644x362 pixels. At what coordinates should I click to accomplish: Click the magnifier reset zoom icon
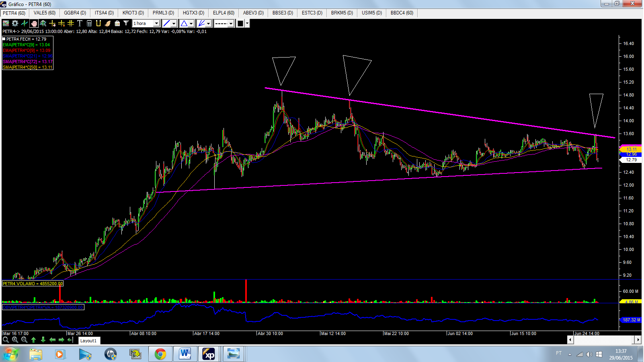(x=6, y=340)
